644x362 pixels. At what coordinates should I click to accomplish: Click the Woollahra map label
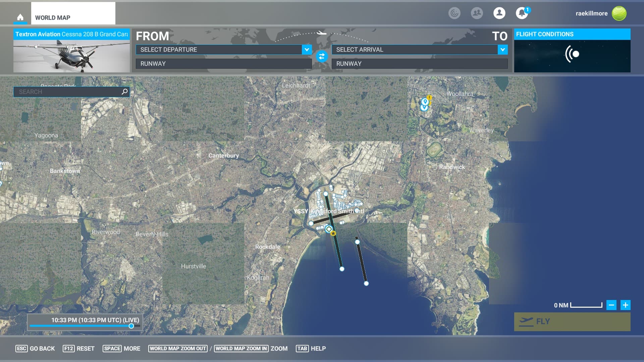(460, 94)
